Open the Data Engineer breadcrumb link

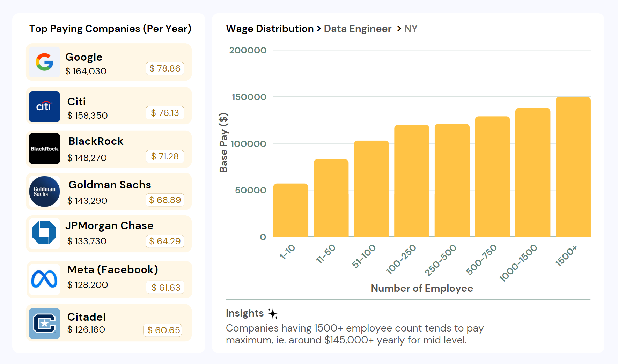[x=358, y=29]
